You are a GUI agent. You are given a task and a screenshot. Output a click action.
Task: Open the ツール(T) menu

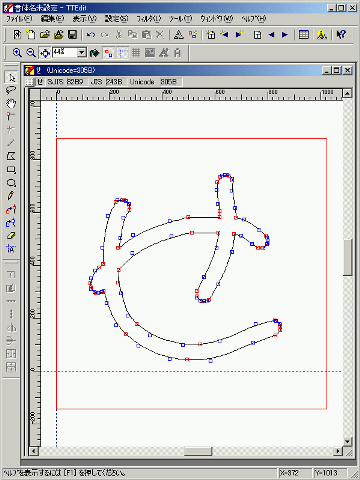coord(181,19)
